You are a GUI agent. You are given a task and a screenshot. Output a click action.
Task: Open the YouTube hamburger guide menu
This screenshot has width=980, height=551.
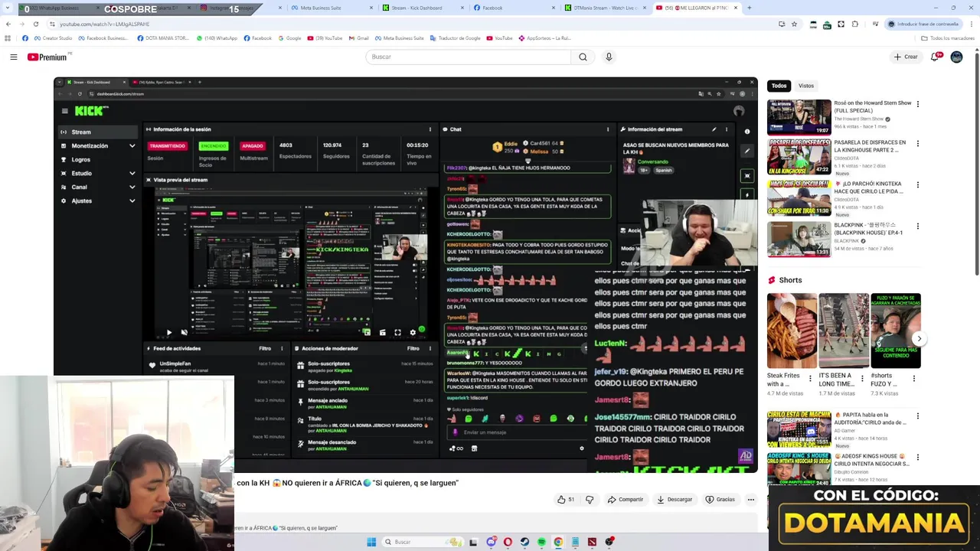13,57
